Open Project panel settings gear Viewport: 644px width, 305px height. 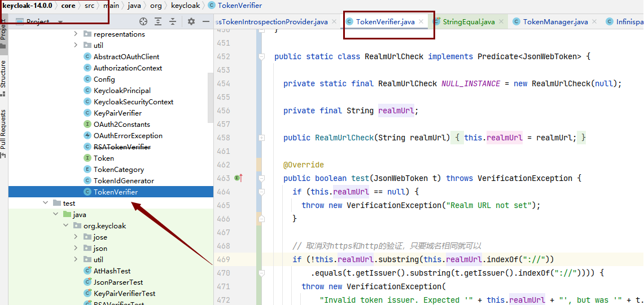click(x=191, y=22)
